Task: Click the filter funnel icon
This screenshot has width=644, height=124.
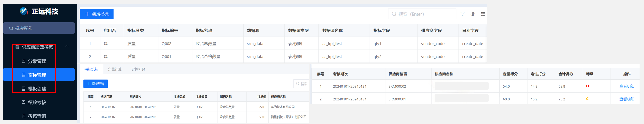Action: pyautogui.click(x=462, y=14)
